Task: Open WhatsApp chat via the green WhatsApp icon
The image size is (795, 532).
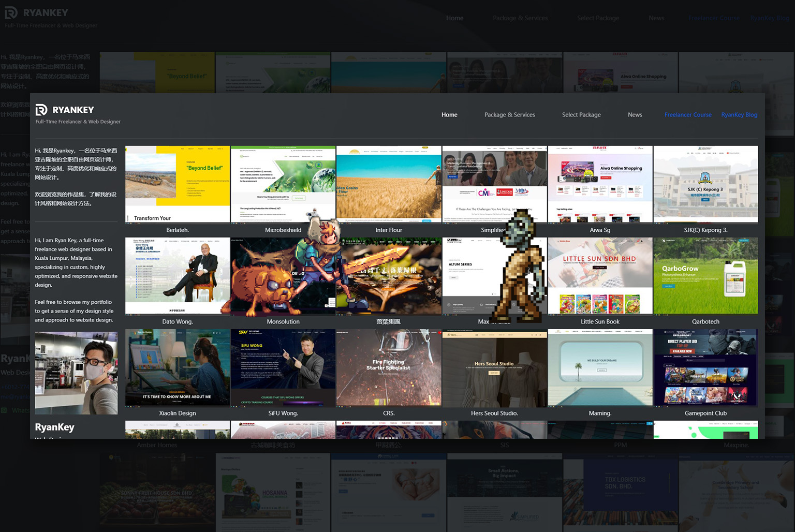Action: pos(5,410)
